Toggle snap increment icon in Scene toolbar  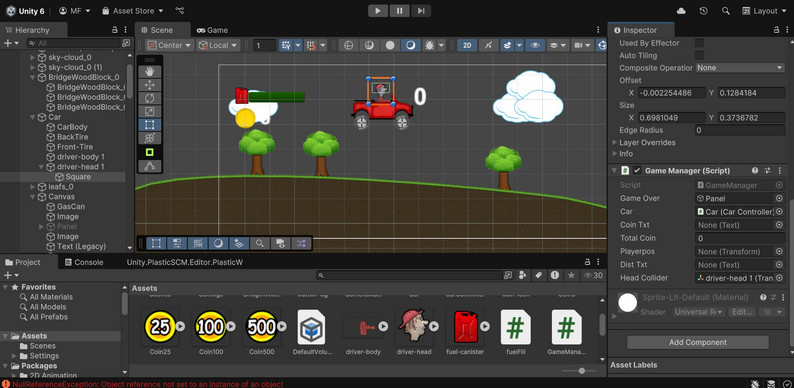(x=311, y=45)
